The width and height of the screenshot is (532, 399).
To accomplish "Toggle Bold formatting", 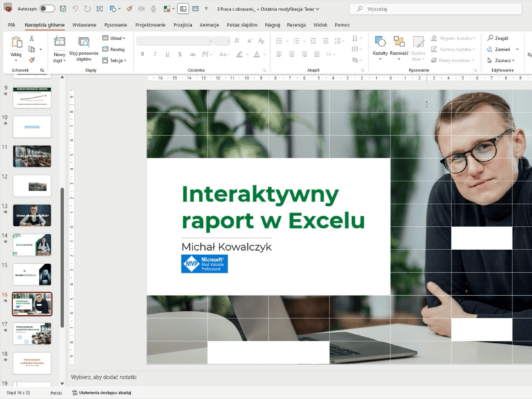I will coord(143,54).
